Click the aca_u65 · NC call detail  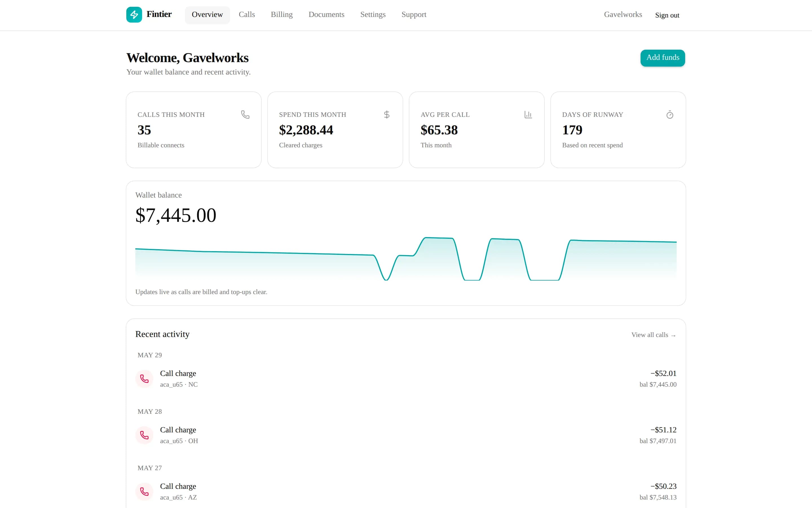click(x=179, y=384)
